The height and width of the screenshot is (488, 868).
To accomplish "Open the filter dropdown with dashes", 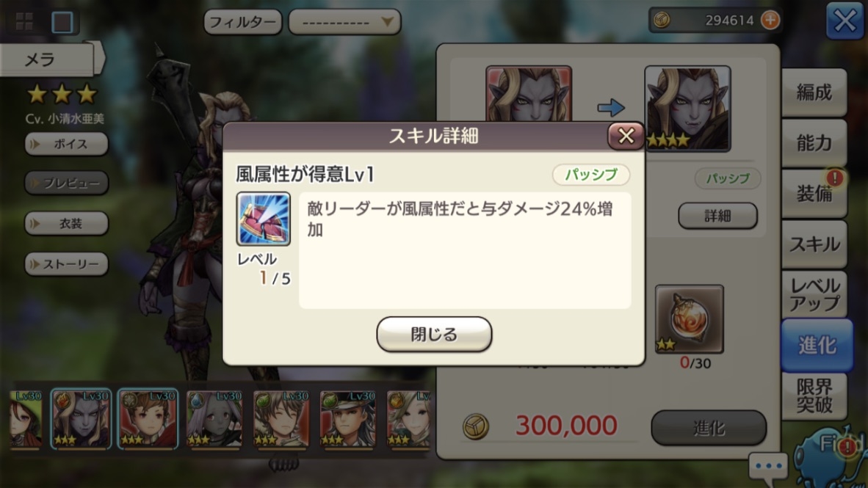I will (344, 22).
